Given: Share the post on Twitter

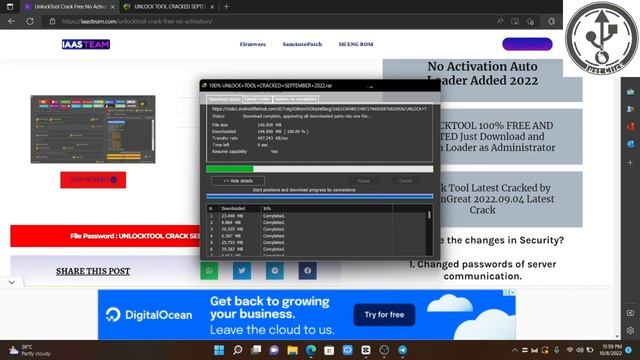Looking at the screenshot, I should (x=242, y=271).
